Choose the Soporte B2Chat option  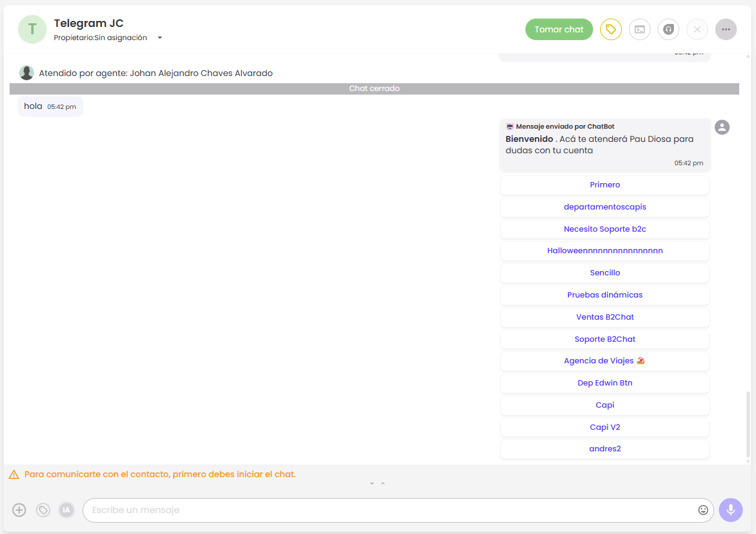click(604, 339)
